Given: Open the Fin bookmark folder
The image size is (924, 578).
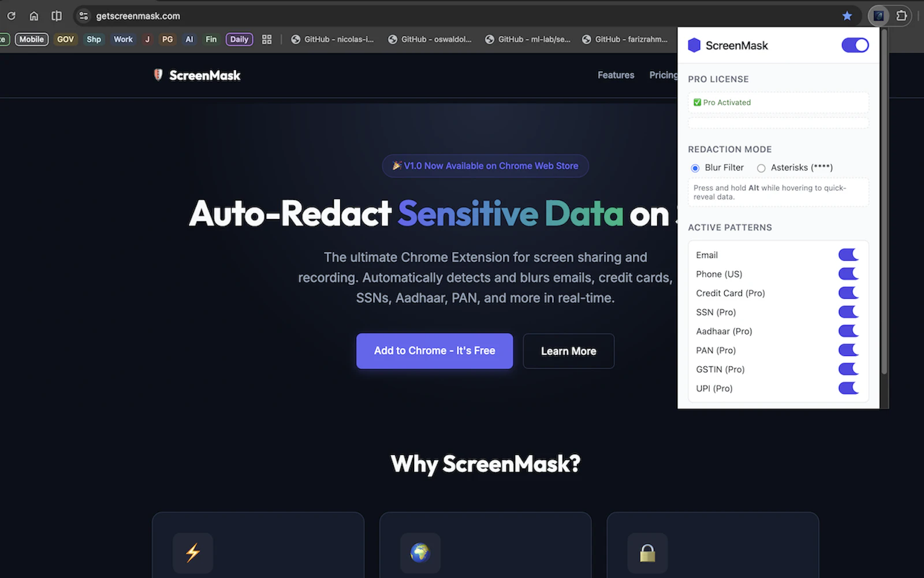Looking at the screenshot, I should pyautogui.click(x=211, y=39).
